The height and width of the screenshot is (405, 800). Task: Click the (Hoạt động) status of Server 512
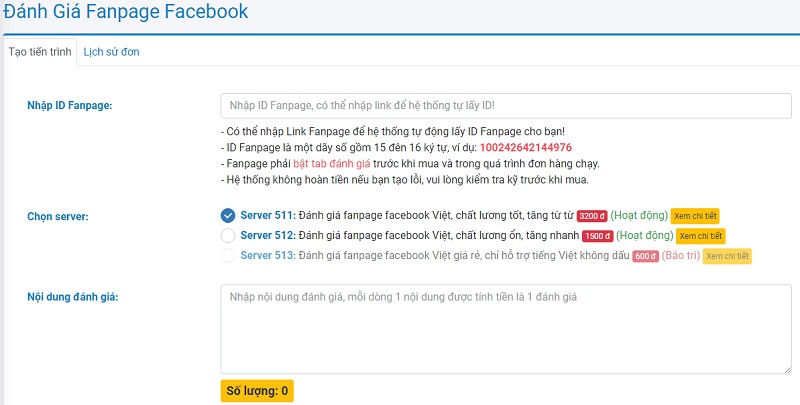pos(644,236)
